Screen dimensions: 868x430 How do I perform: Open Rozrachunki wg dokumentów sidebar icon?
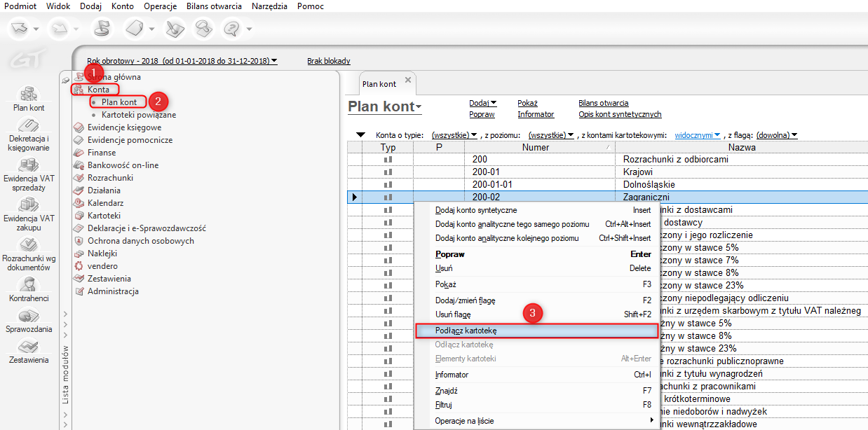[x=29, y=254]
